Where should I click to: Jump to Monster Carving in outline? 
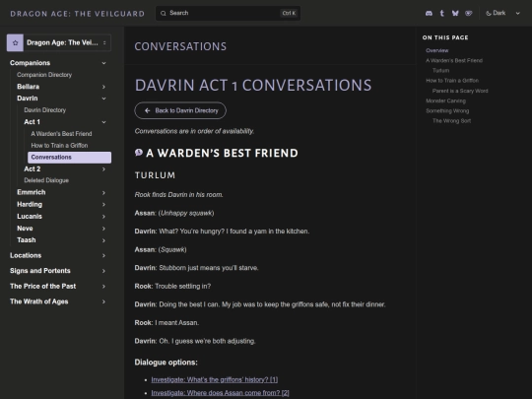coord(445,100)
